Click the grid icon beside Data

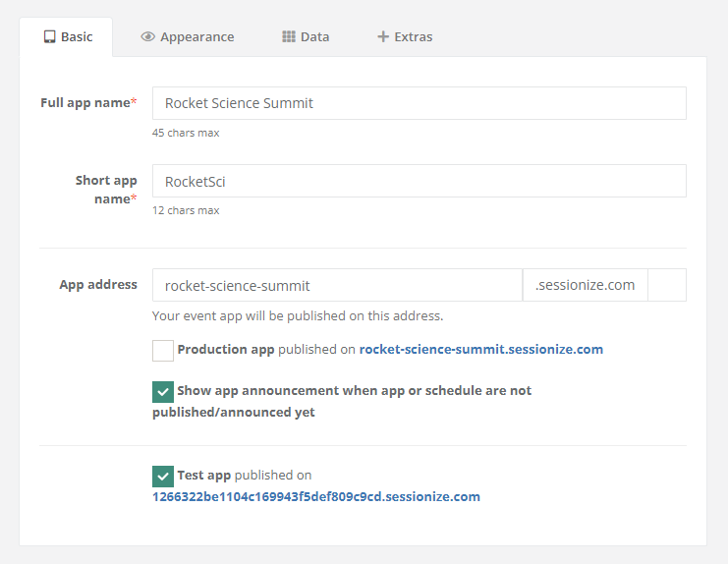tap(289, 37)
